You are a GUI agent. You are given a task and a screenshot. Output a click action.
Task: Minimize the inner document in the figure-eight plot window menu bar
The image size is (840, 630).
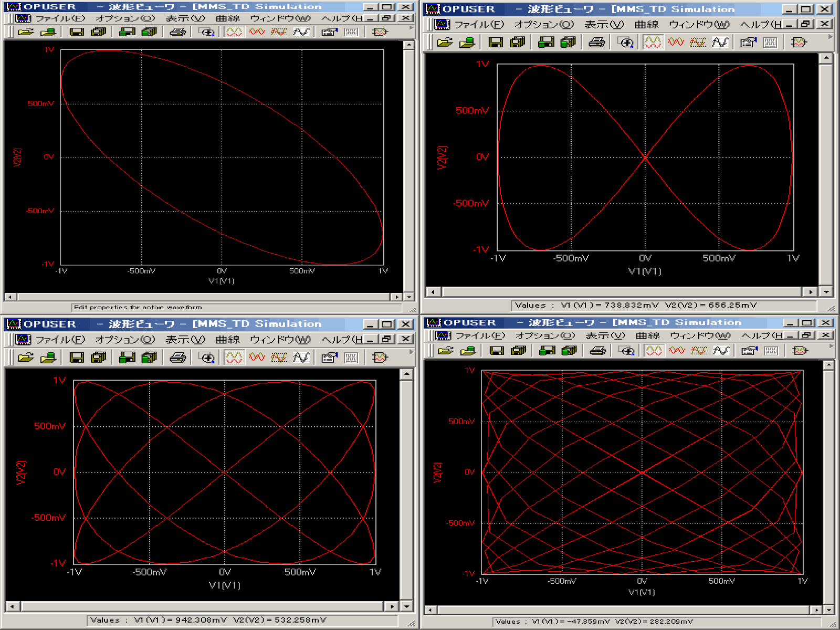click(789, 25)
